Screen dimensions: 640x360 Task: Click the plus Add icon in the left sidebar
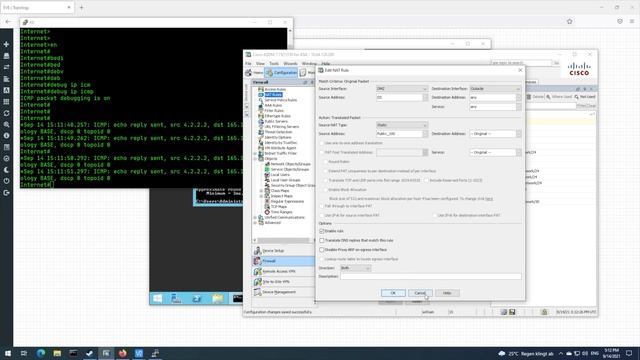[6, 44]
